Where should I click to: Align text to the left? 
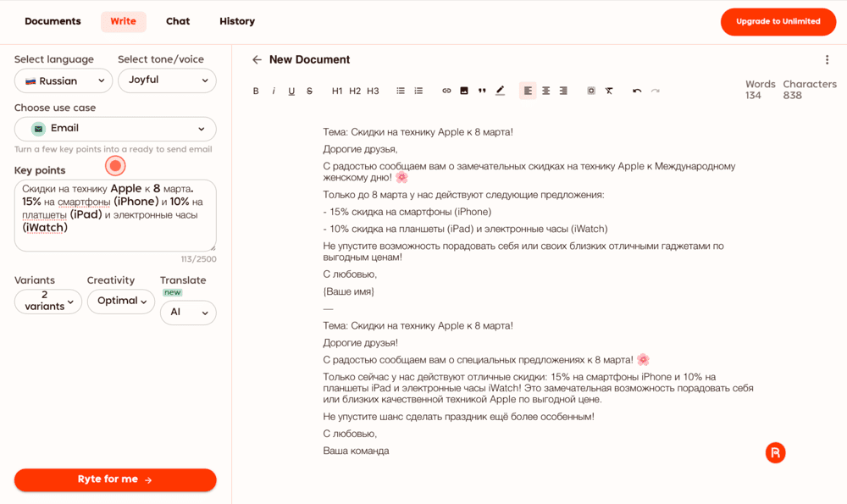pyautogui.click(x=528, y=91)
